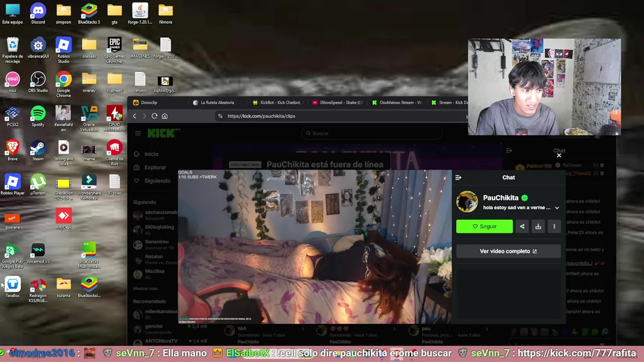Open OBS Studio desktop icon
The image size is (644, 362).
pos(38,82)
